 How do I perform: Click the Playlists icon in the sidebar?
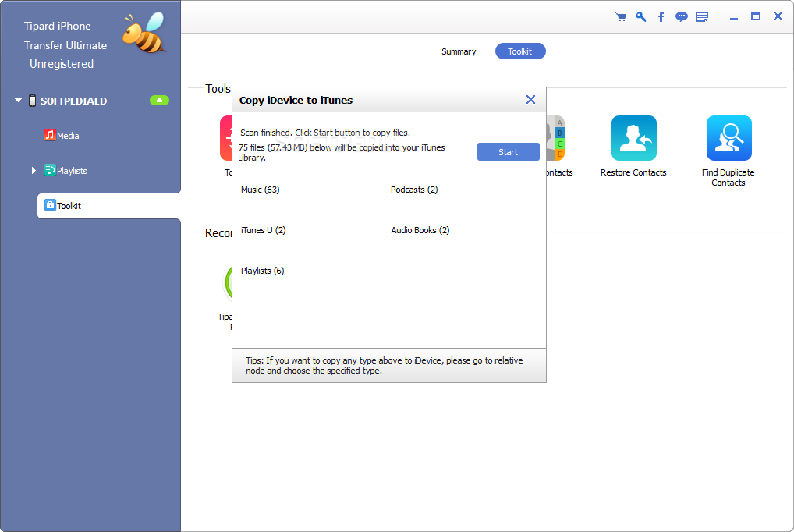(50, 170)
